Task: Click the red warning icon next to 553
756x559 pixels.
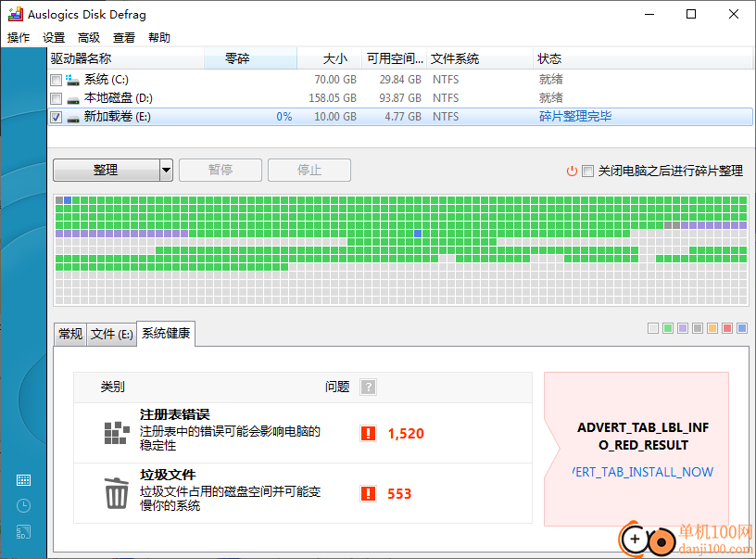Action: (369, 493)
